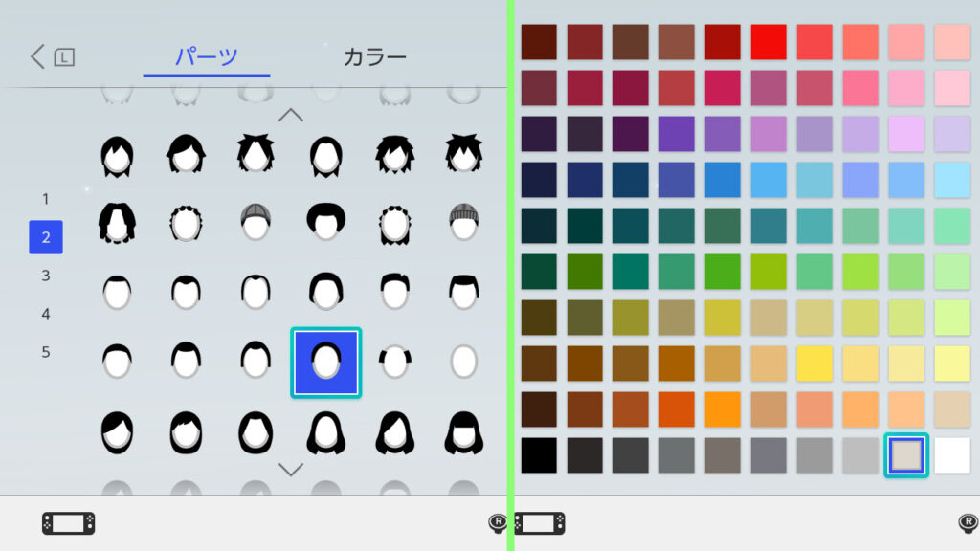Select hairstyle page 2
This screenshot has height=551, width=980.
(x=46, y=237)
